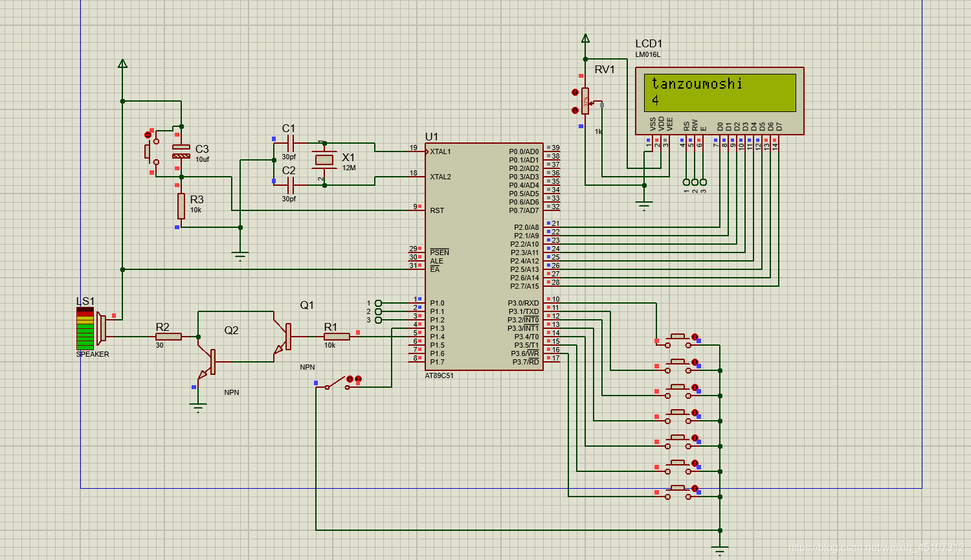Viewport: 971px width, 560px height.
Task: Toggle latch dot of P3.3/INT1 push button
Action: 695,412
